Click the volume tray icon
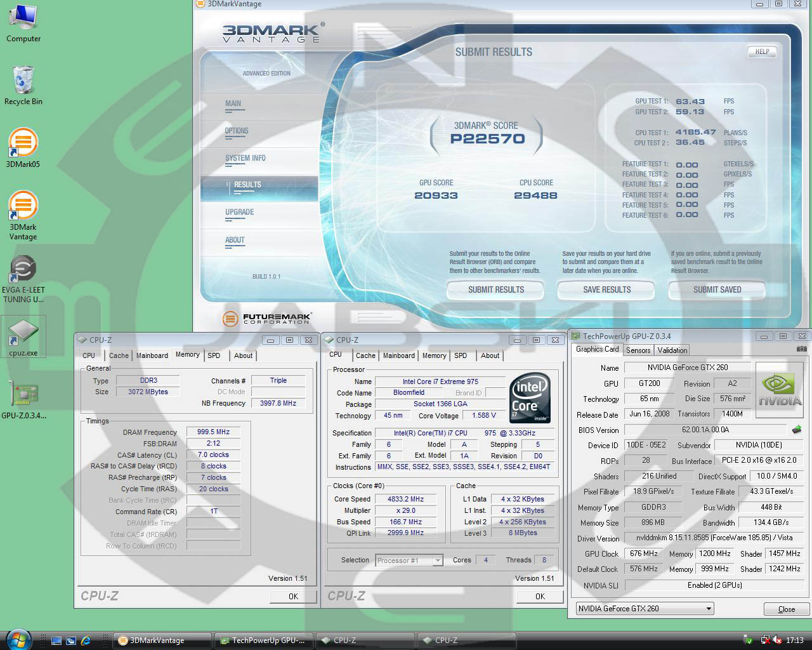The height and width of the screenshot is (650, 812). coord(778,640)
